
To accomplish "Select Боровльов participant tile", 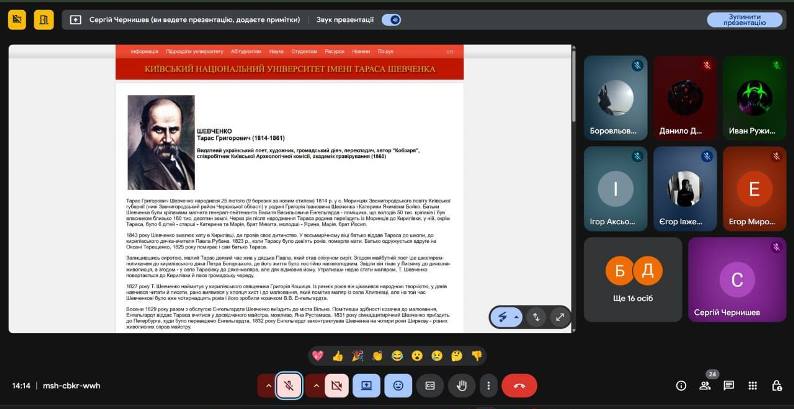I will pos(616,98).
